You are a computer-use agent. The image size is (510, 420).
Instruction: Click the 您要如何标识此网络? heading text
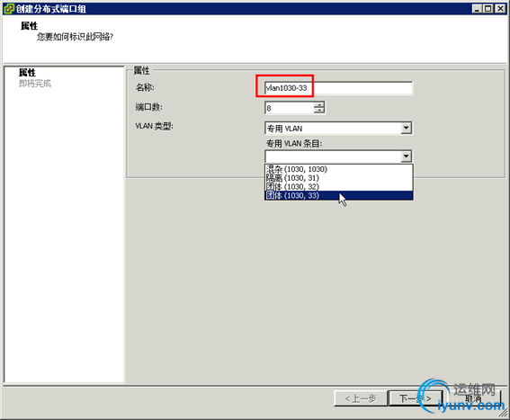coord(76,37)
